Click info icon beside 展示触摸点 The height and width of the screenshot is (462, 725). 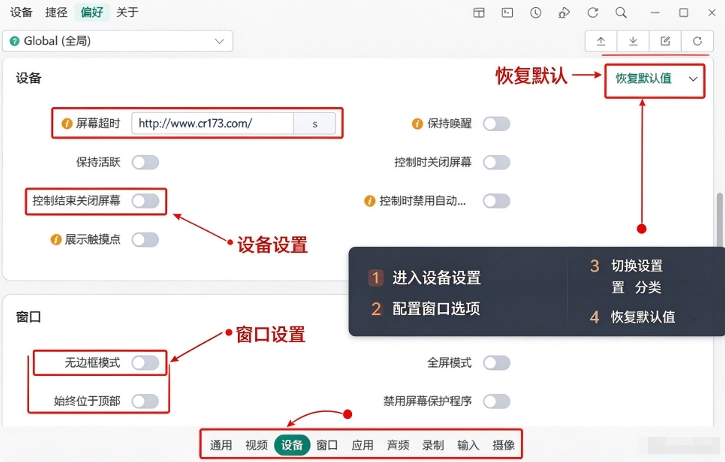click(56, 240)
